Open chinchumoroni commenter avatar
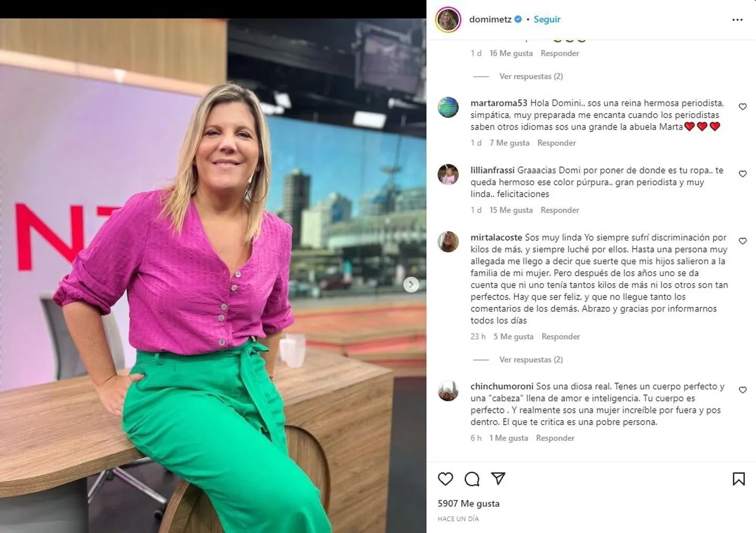 [x=448, y=391]
